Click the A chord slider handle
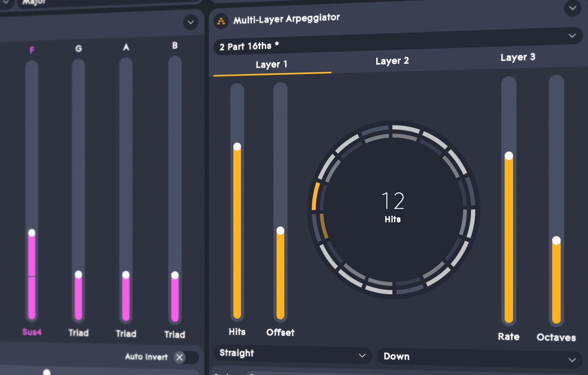The width and height of the screenshot is (588, 375). click(x=126, y=275)
